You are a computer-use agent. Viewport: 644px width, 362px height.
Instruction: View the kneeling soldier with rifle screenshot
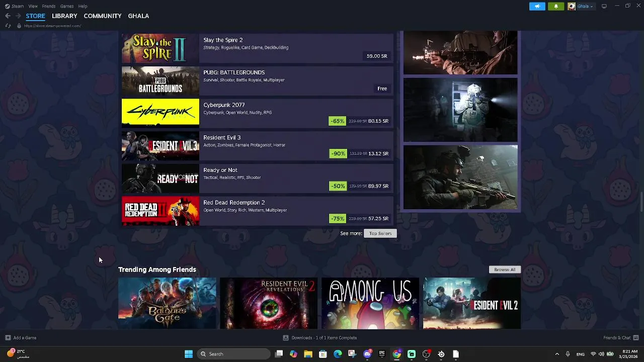pos(460,177)
